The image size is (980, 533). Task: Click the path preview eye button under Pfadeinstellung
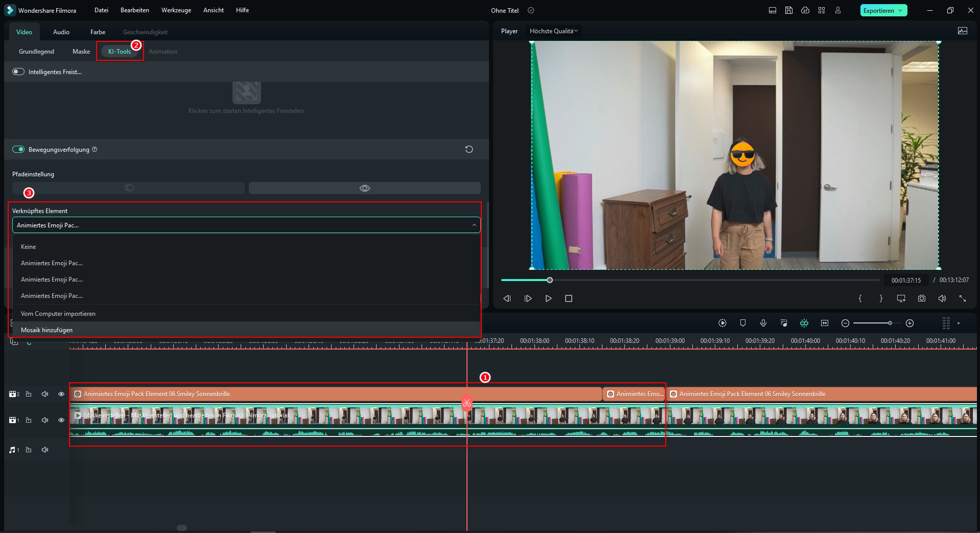[x=365, y=188]
